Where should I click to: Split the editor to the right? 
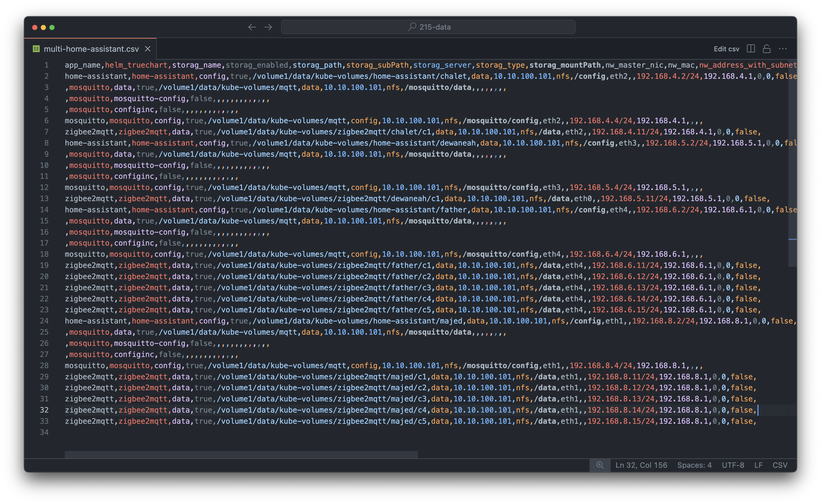click(x=751, y=49)
